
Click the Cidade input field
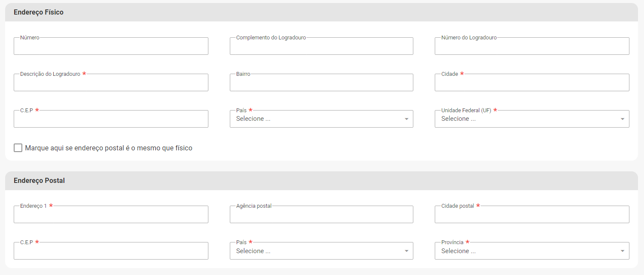pos(532,83)
